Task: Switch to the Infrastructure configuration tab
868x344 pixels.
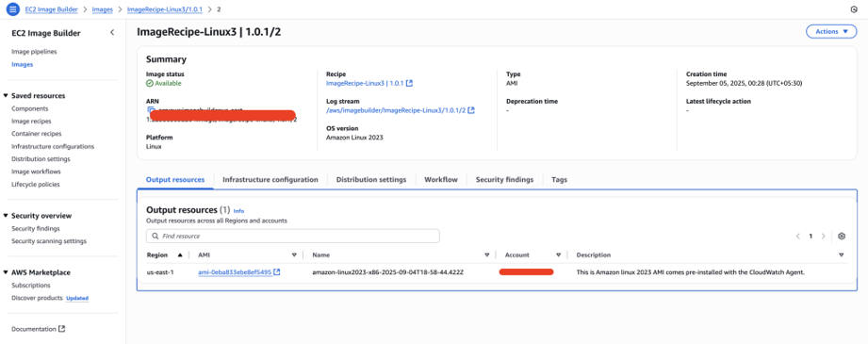Action: pos(270,179)
